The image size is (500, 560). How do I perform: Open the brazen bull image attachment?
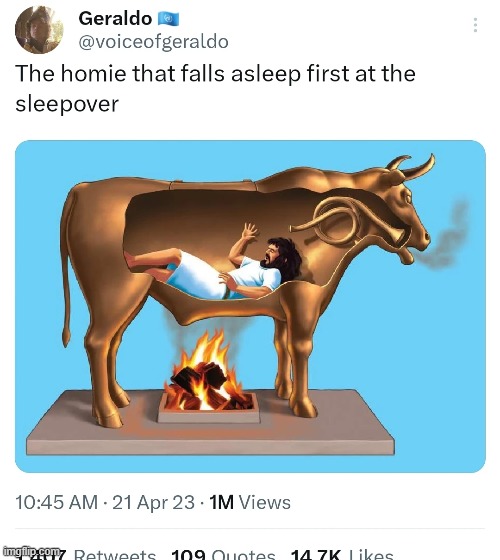tap(250, 306)
